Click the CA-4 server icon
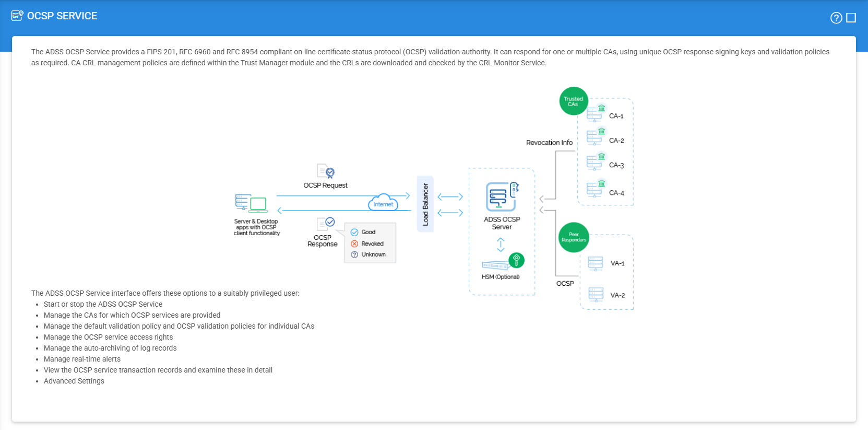 coord(595,189)
